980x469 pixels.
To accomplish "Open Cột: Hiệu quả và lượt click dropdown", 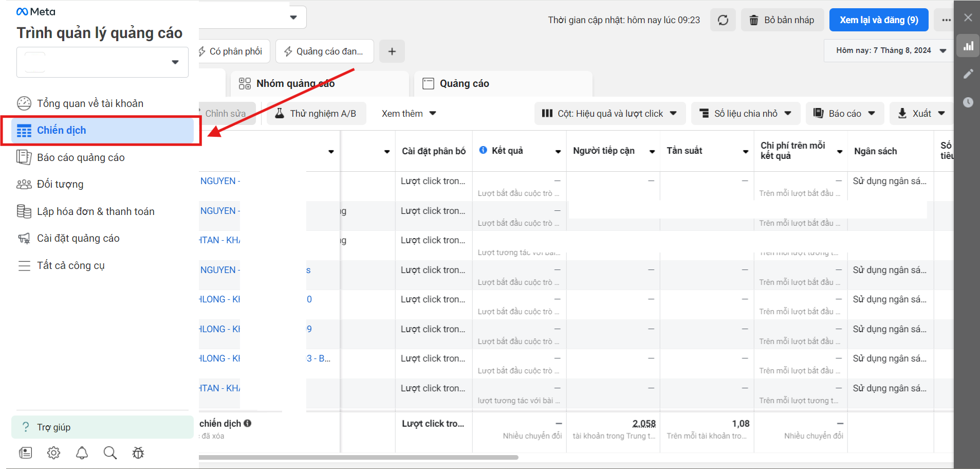I will point(610,114).
